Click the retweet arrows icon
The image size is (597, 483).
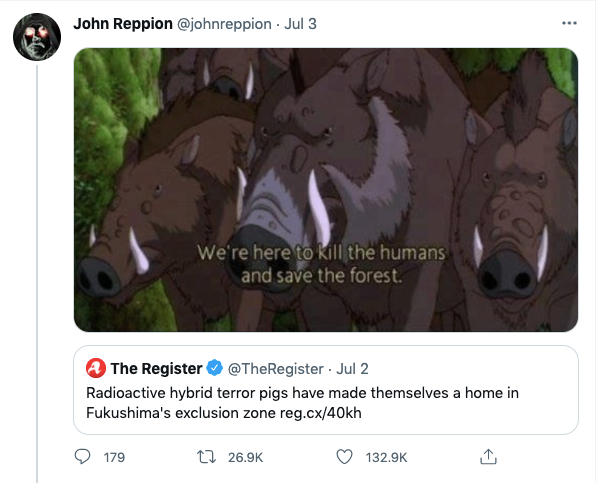click(x=206, y=457)
